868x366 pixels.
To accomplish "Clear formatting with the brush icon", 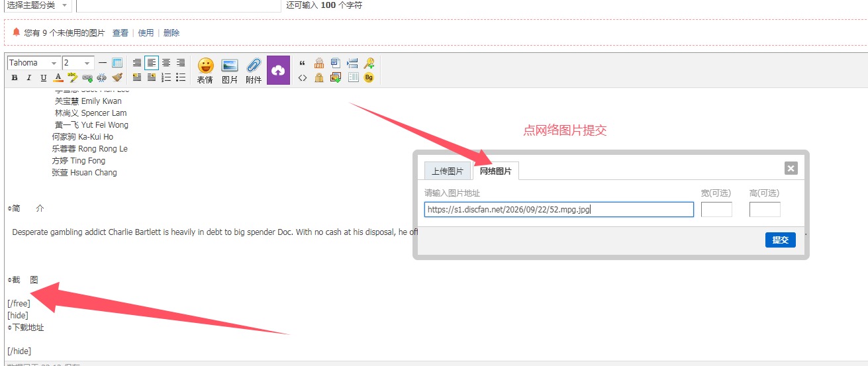I will (x=117, y=77).
